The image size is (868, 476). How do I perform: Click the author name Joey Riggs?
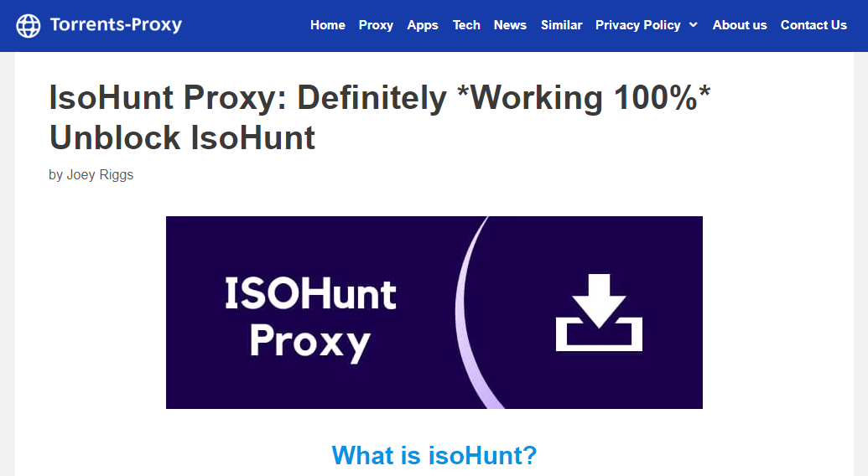coord(100,174)
